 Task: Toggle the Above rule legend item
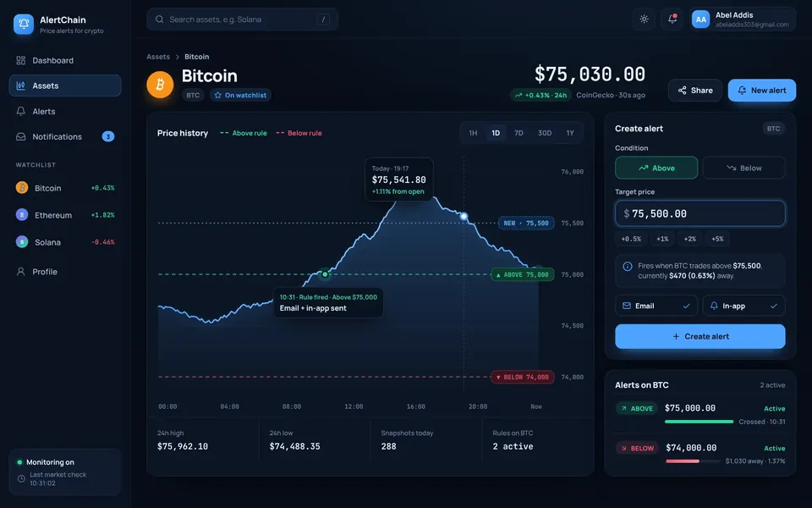(244, 133)
